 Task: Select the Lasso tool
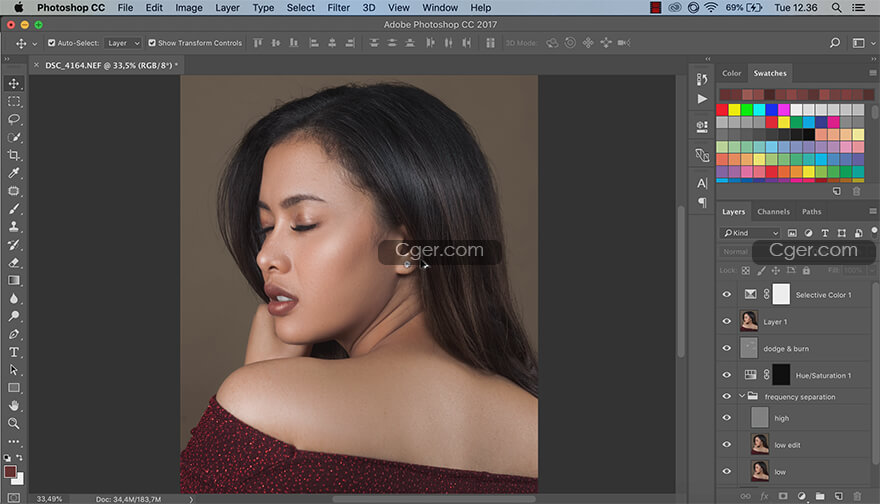[x=14, y=119]
